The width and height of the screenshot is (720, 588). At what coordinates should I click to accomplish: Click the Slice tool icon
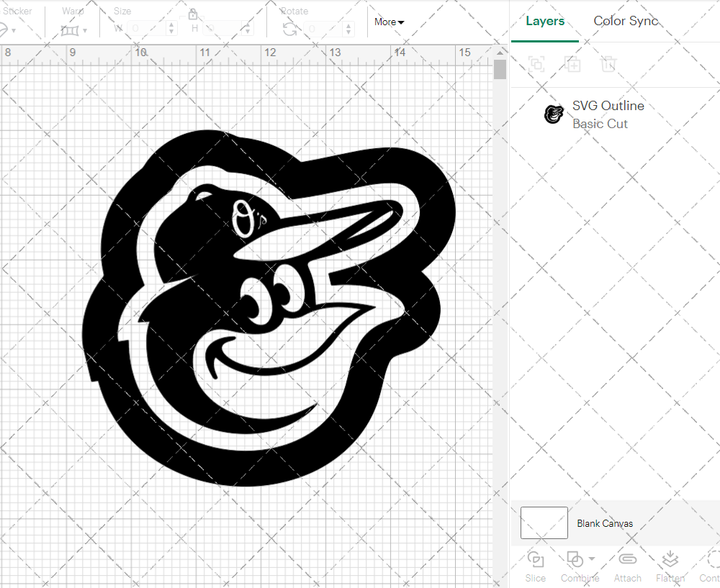(x=535, y=560)
